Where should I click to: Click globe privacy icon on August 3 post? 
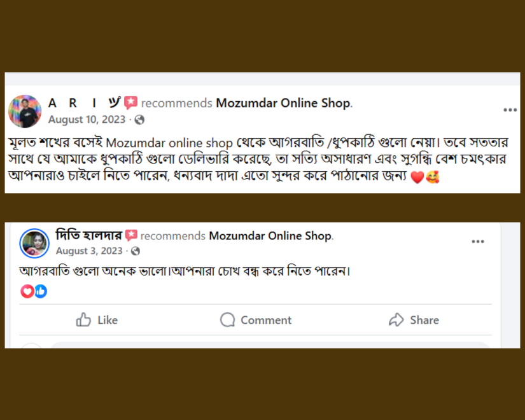coord(136,251)
